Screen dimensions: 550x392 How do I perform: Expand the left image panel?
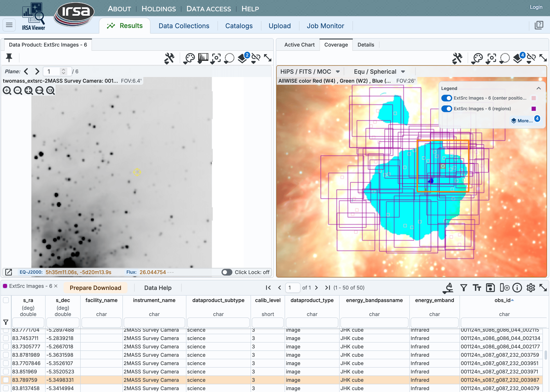point(267,58)
